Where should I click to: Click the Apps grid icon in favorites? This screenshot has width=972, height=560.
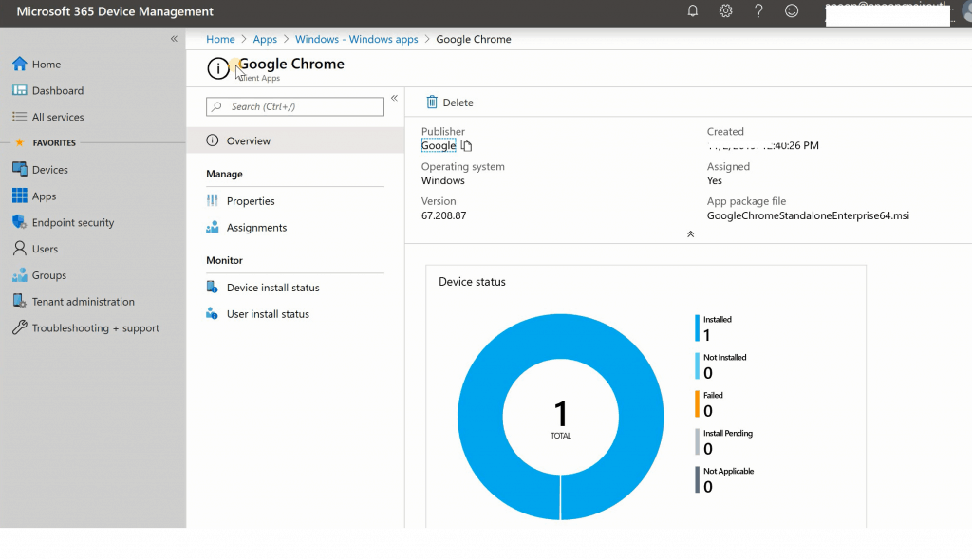(x=20, y=196)
